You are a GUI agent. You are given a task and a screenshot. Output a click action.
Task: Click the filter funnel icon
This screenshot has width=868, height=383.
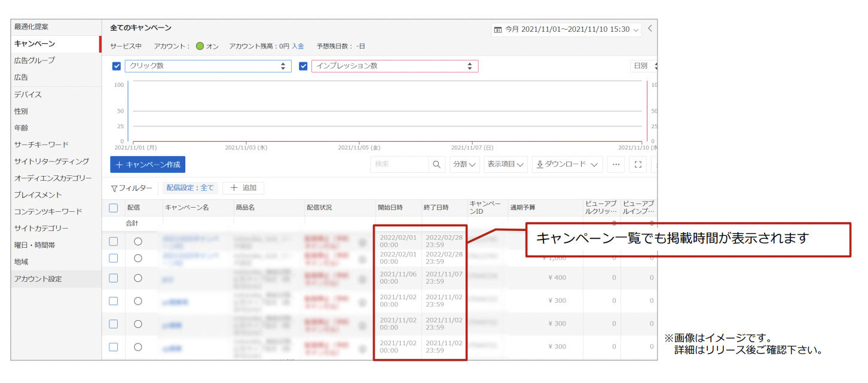pos(114,189)
